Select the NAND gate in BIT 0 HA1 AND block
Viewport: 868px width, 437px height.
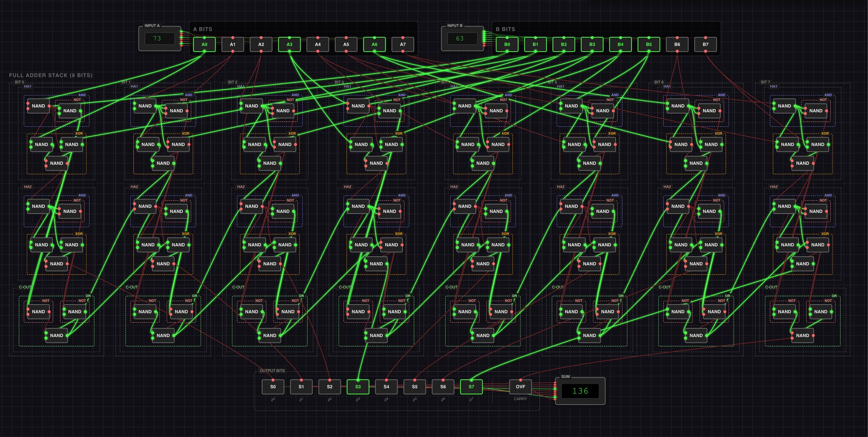click(38, 106)
